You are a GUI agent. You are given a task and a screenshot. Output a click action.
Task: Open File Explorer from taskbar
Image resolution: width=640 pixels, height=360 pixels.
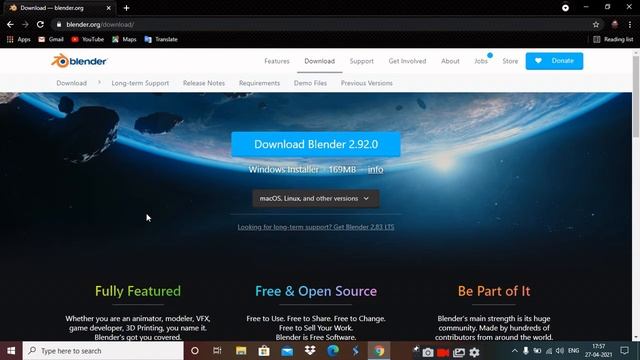(241, 351)
